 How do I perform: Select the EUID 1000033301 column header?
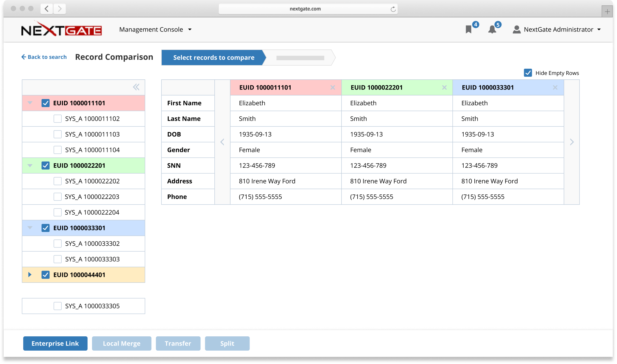pyautogui.click(x=508, y=87)
